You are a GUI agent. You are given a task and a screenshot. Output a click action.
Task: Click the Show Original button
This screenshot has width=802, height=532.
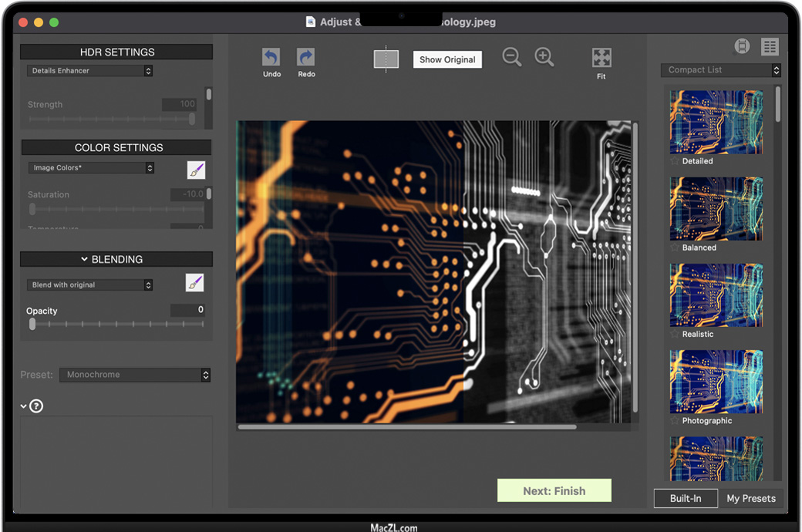click(447, 60)
